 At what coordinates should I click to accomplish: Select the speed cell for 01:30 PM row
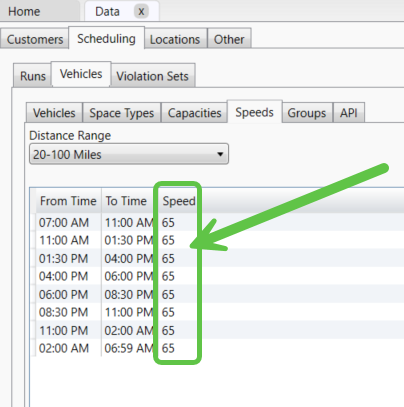tap(168, 258)
